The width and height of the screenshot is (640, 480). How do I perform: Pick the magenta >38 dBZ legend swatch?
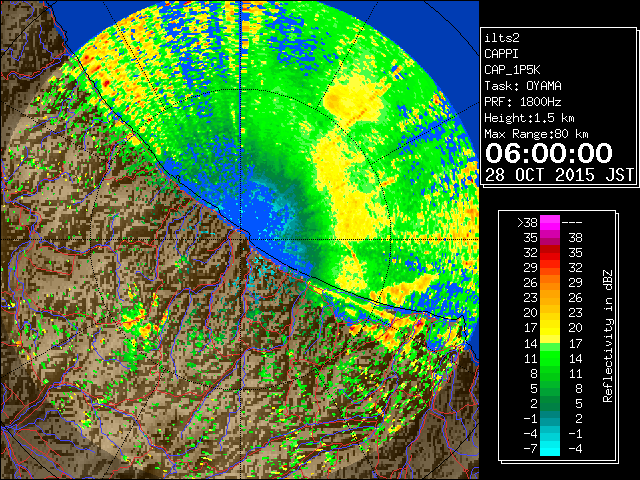coord(550,223)
